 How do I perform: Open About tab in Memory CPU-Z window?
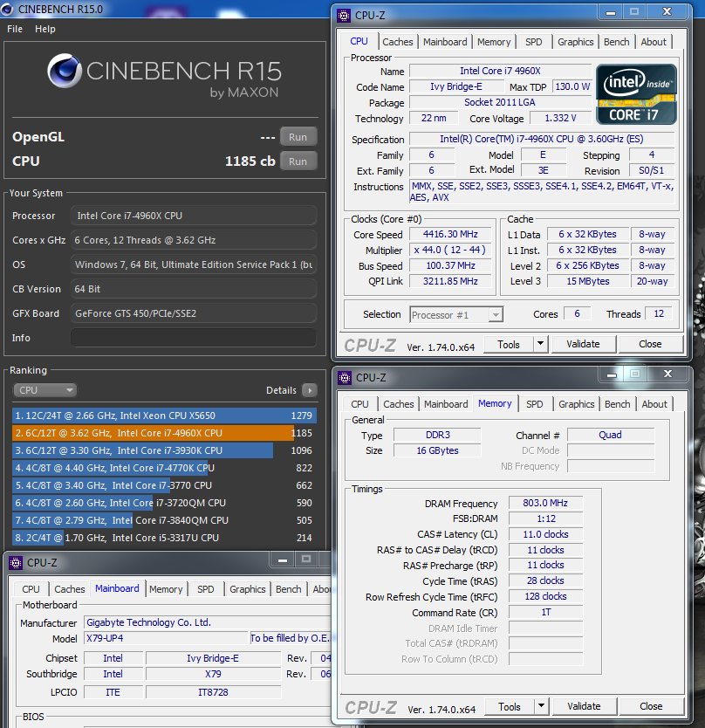[x=654, y=404]
